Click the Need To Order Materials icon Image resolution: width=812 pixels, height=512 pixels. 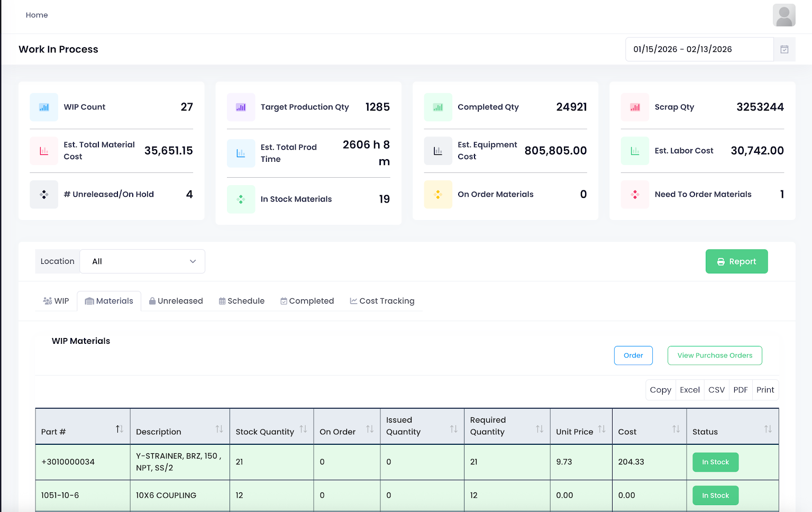pyautogui.click(x=635, y=194)
